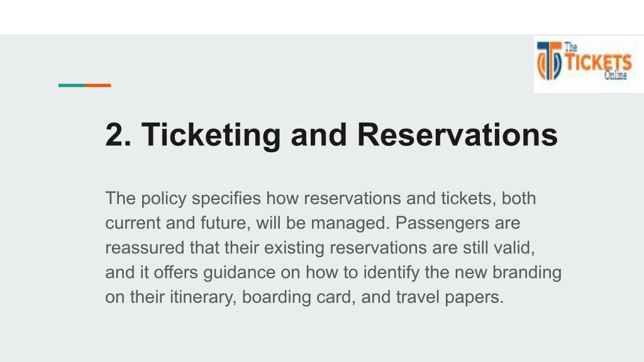Image resolution: width=644 pixels, height=362 pixels.
Task: Click the word 'managed' in the body text
Action: pos(350,224)
